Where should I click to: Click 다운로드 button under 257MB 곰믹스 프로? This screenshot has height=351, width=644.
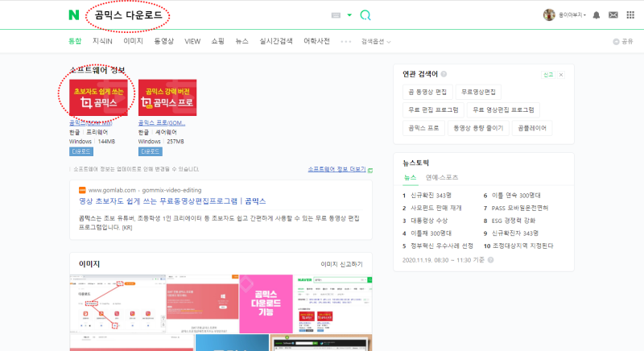pos(150,151)
